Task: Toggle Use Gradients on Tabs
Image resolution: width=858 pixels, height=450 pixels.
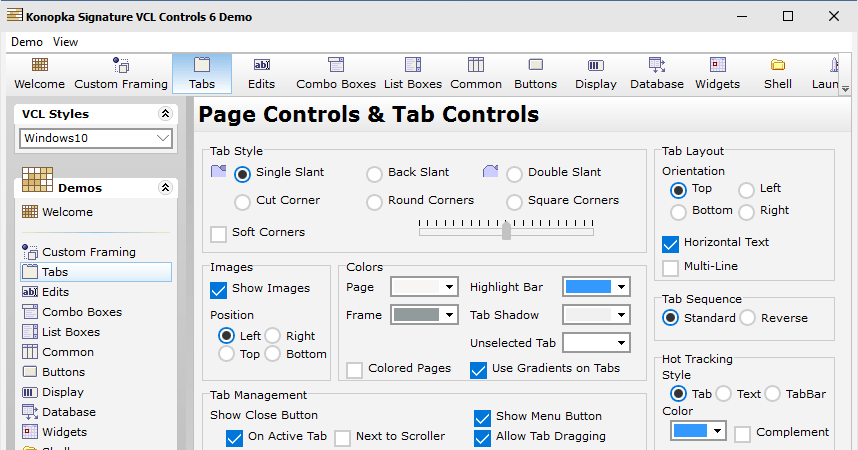Action: click(478, 370)
